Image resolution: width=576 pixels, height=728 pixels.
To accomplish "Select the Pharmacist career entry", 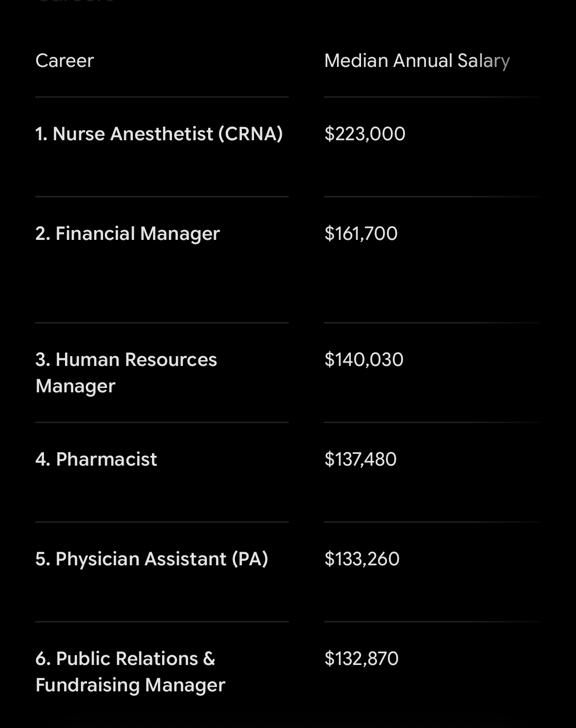I will (x=96, y=459).
